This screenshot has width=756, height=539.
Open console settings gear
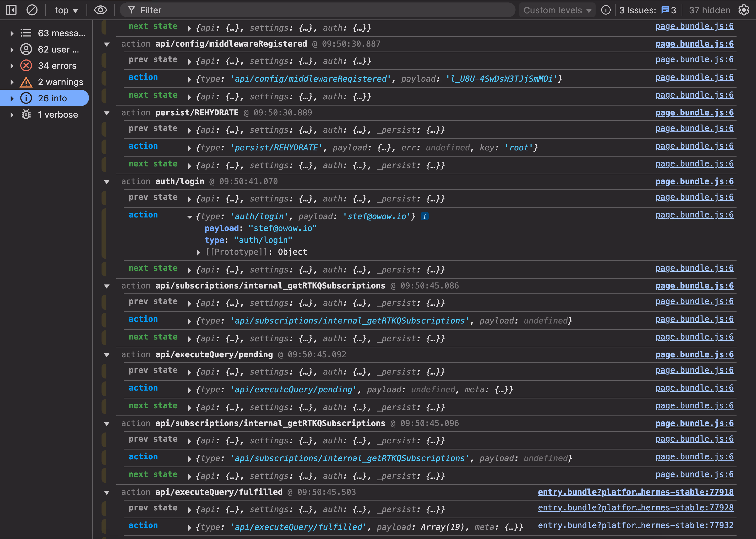click(744, 10)
